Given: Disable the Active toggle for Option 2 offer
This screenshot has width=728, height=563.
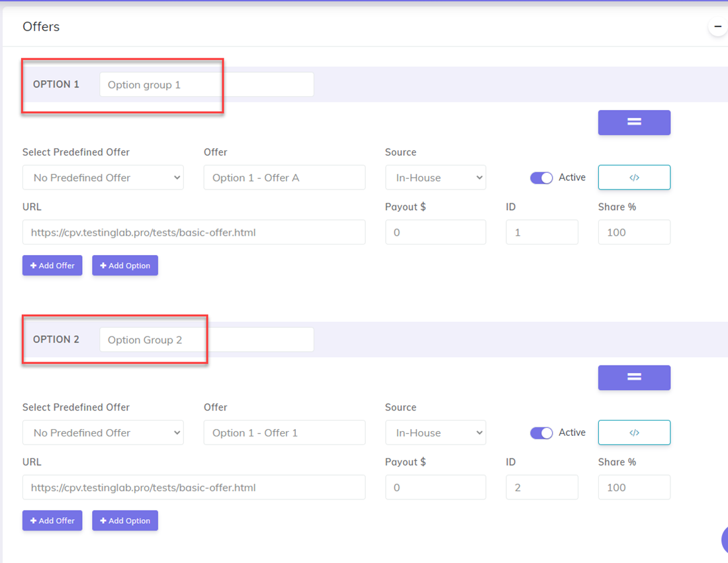Looking at the screenshot, I should [541, 432].
